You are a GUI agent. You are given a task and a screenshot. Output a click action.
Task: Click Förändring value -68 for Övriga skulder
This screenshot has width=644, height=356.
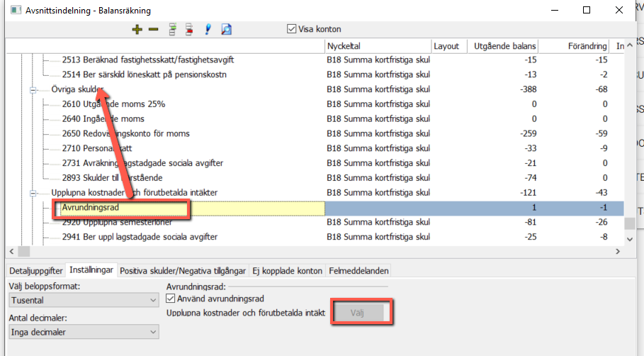(601, 89)
